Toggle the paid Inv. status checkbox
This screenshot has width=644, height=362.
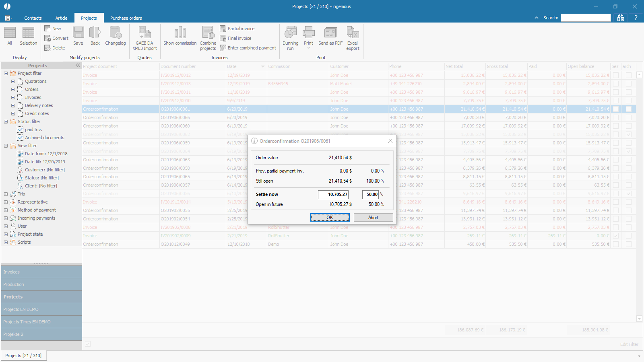(x=20, y=130)
